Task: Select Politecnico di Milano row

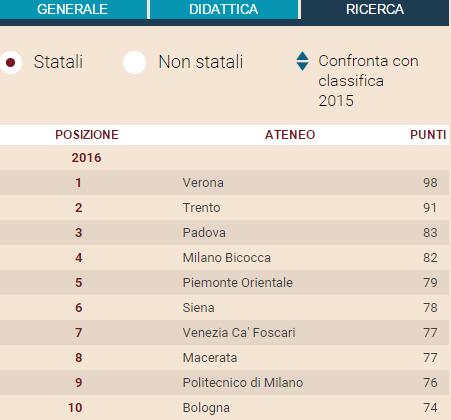Action: pos(224,383)
